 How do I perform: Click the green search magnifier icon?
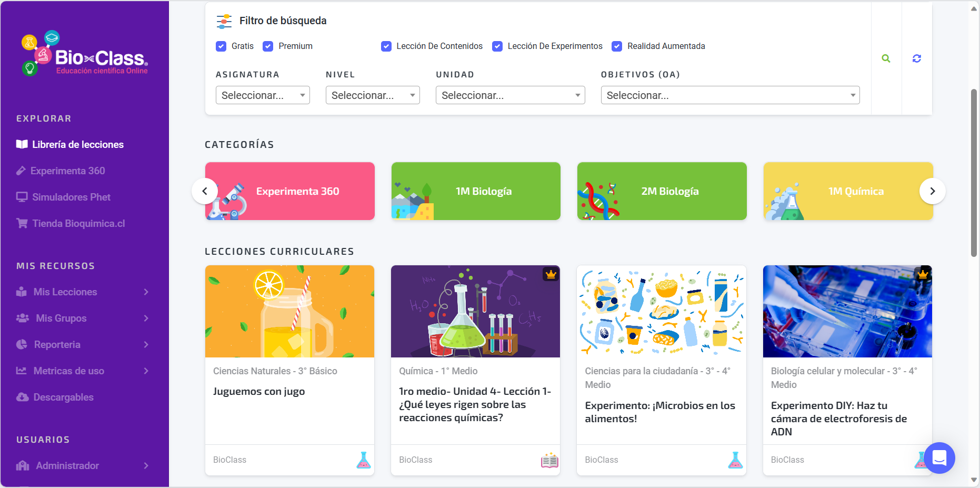(886, 58)
